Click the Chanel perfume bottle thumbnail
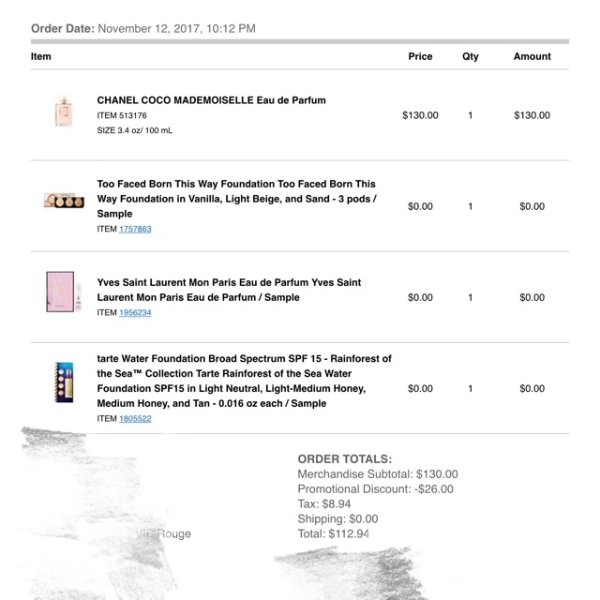Image resolution: width=600 pixels, height=600 pixels. tap(64, 112)
